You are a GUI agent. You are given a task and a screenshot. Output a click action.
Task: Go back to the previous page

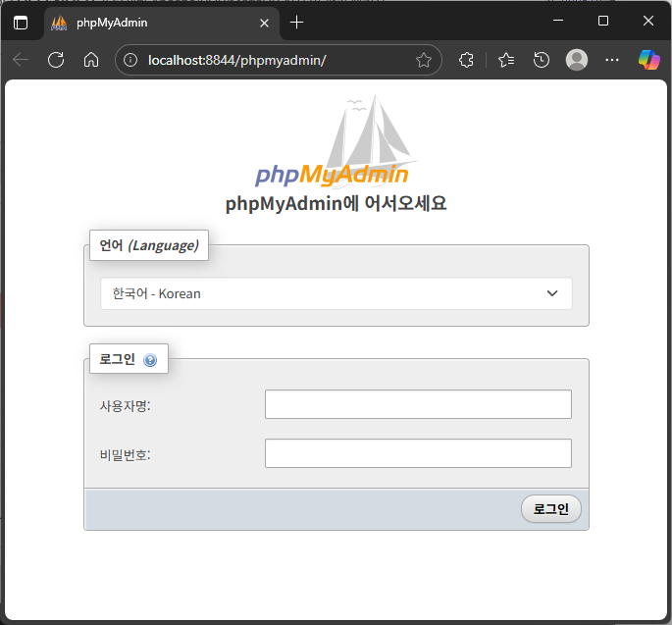[21, 60]
